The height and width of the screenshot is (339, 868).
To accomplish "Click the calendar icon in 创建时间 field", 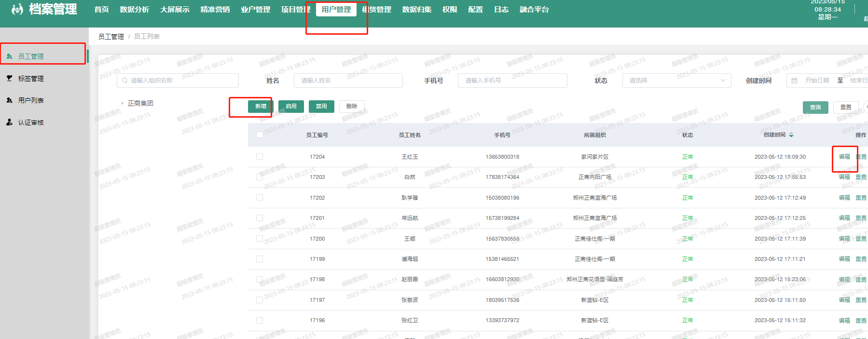I will coord(794,81).
